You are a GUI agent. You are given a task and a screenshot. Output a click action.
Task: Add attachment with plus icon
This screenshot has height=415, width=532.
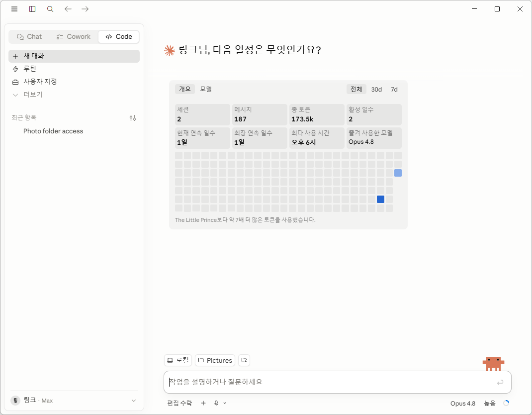pyautogui.click(x=203, y=403)
